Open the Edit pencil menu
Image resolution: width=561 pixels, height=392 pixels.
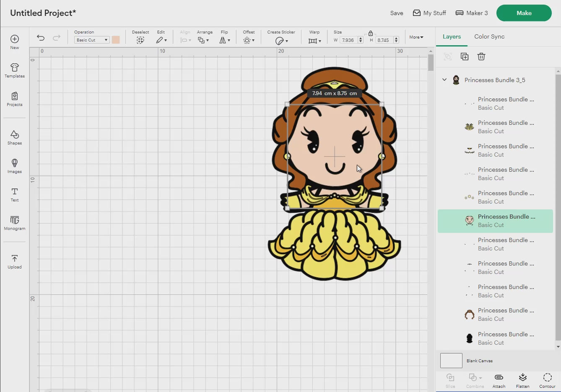pyautogui.click(x=161, y=40)
